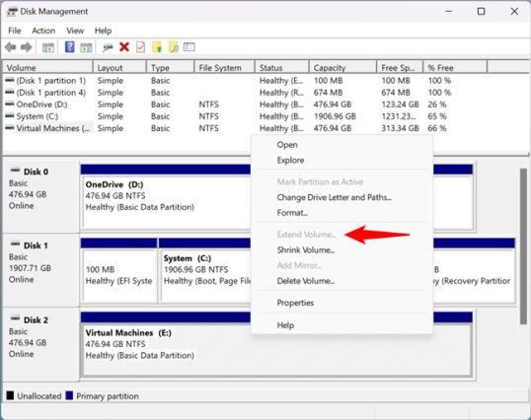
Task: Click grayed Add Mirror menu entry
Action: click(299, 265)
